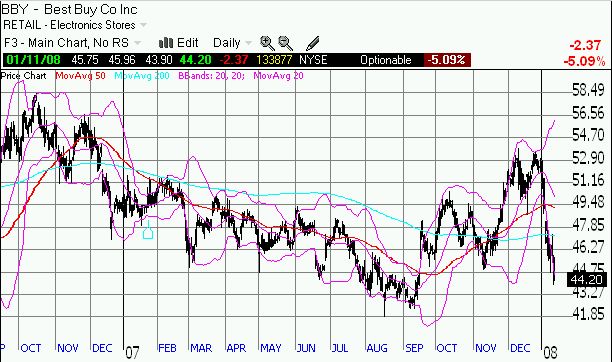The image size is (612, 362).
Task: Click the NYSE exchange label
Action: click(313, 60)
